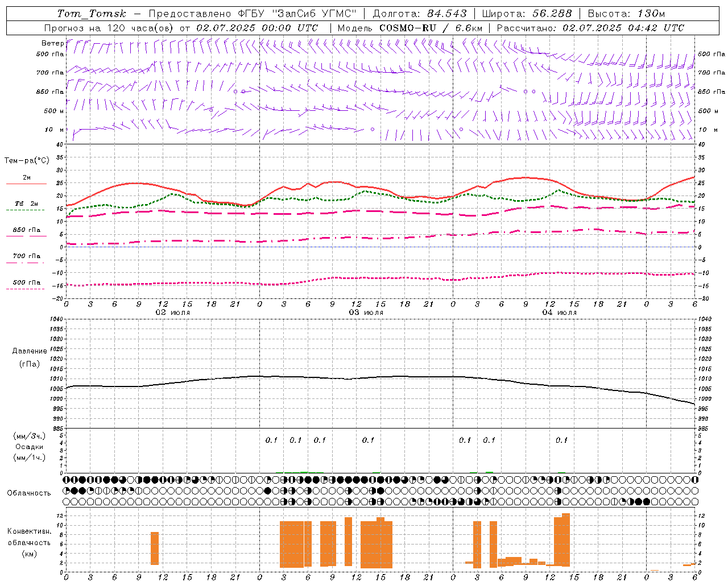Click the "(км)" unit under convective cloudiness
The height and width of the screenshot is (582, 728).
[30, 554]
